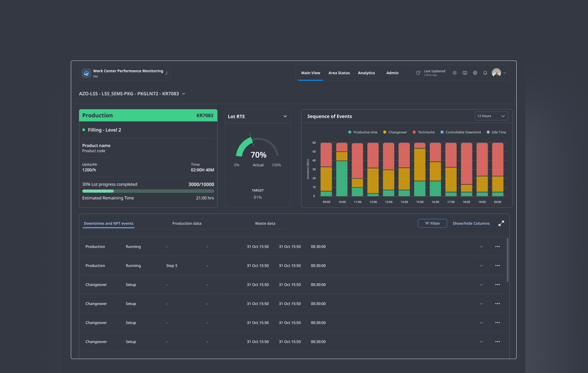Click the 3000/10000 lot count value
The height and width of the screenshot is (373, 588).
[201, 185]
